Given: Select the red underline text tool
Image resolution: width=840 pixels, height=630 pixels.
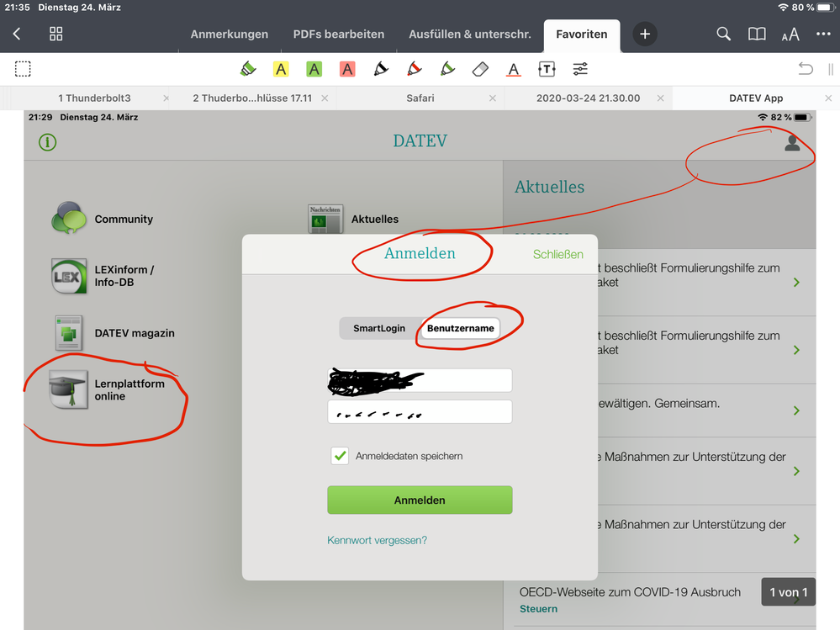Looking at the screenshot, I should tap(513, 69).
